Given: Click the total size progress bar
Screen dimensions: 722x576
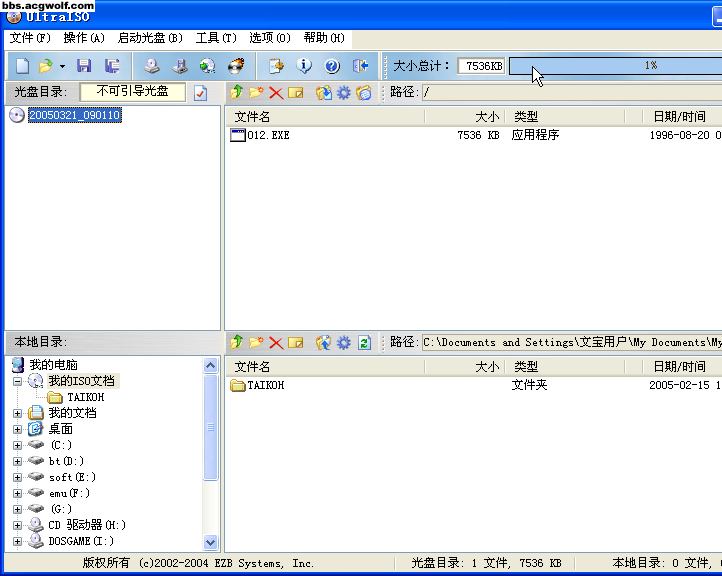Looking at the screenshot, I should (614, 66).
